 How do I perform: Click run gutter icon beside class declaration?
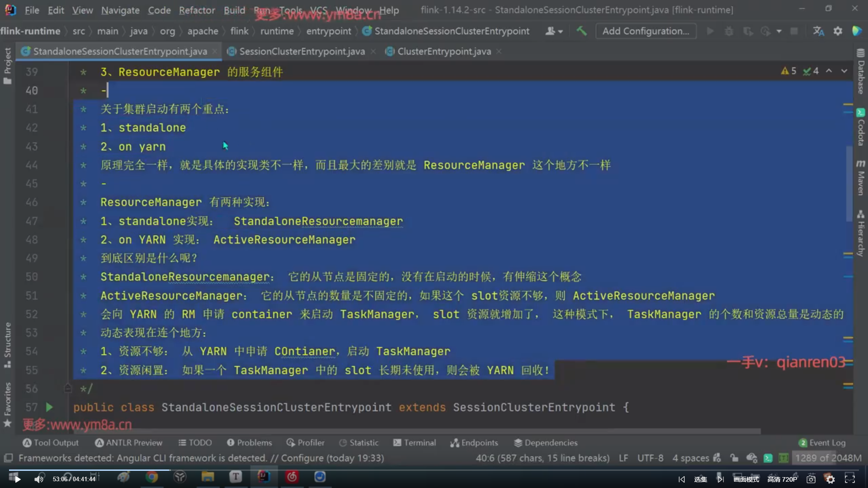pyautogui.click(x=49, y=407)
